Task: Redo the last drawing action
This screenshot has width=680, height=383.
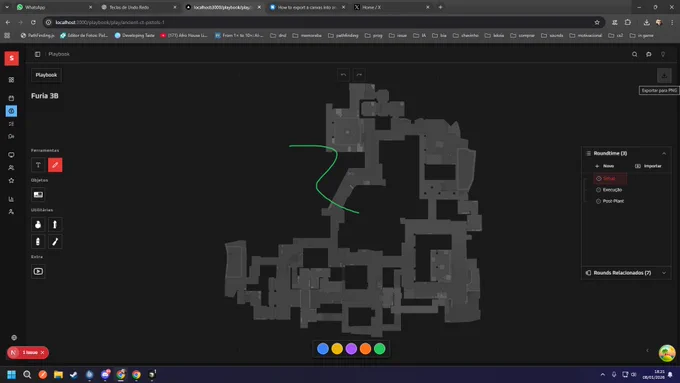Action: point(359,75)
